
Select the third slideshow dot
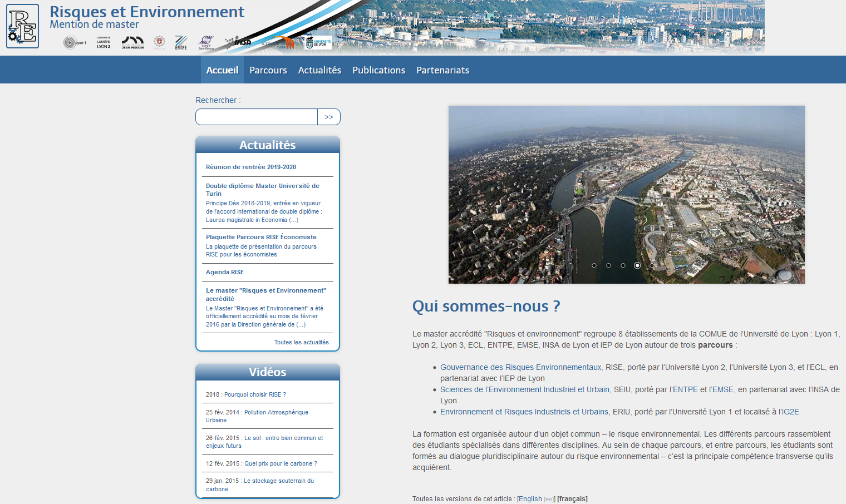(x=623, y=265)
